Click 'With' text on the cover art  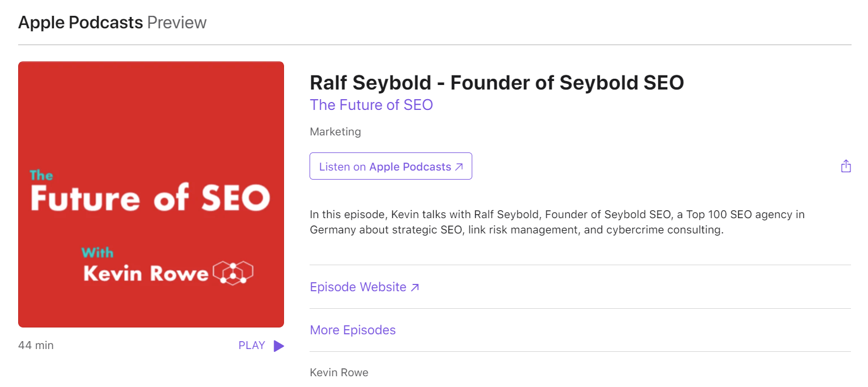[x=98, y=253]
